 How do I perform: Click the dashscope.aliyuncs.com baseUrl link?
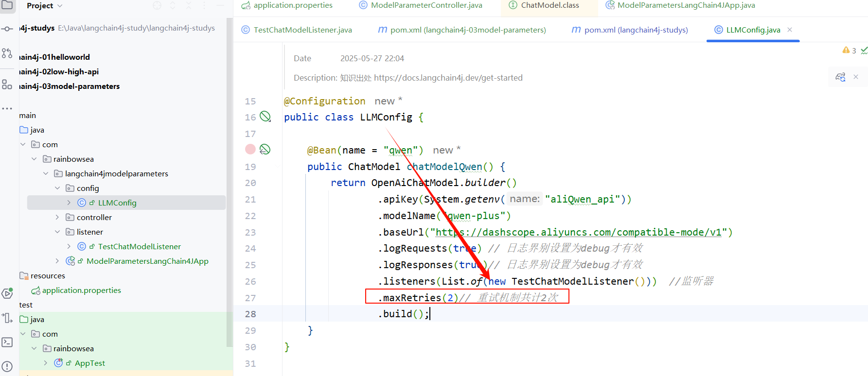(x=578, y=232)
